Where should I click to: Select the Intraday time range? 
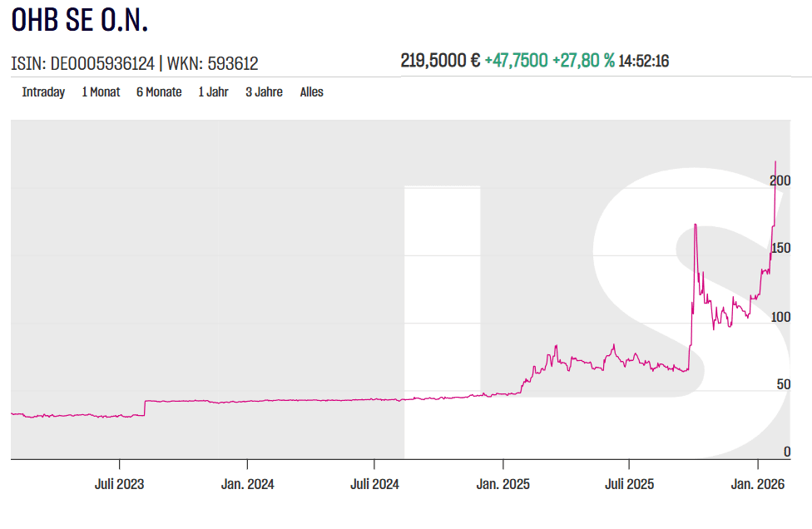pos(43,92)
